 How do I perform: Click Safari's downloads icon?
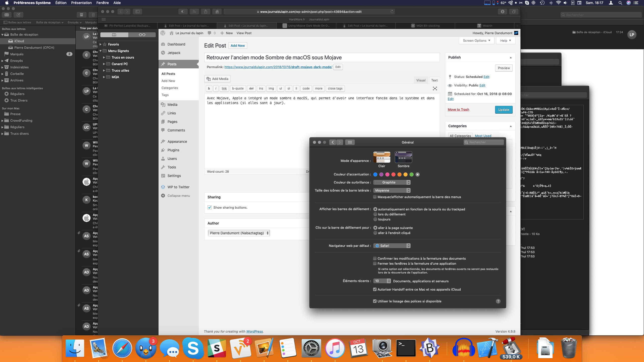click(x=502, y=12)
